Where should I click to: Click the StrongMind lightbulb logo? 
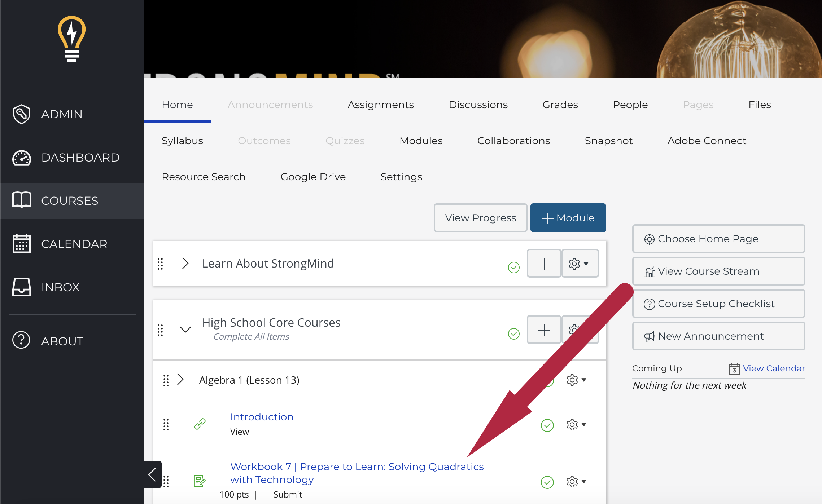(x=72, y=39)
